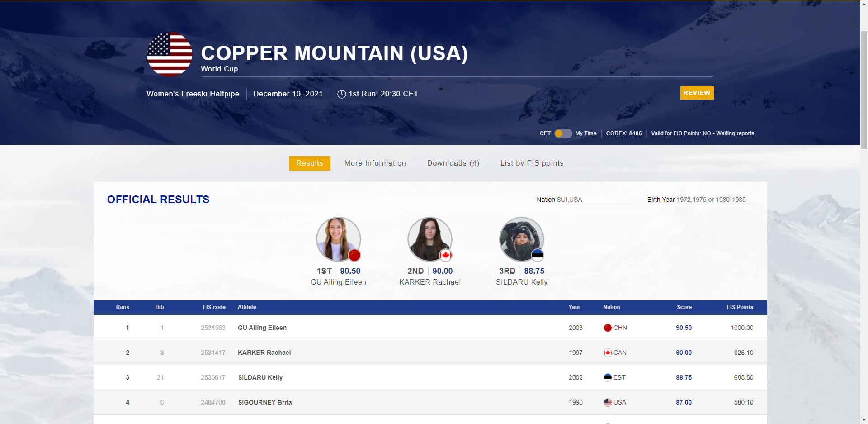Open the Results tab
The width and height of the screenshot is (868, 424).
(310, 163)
